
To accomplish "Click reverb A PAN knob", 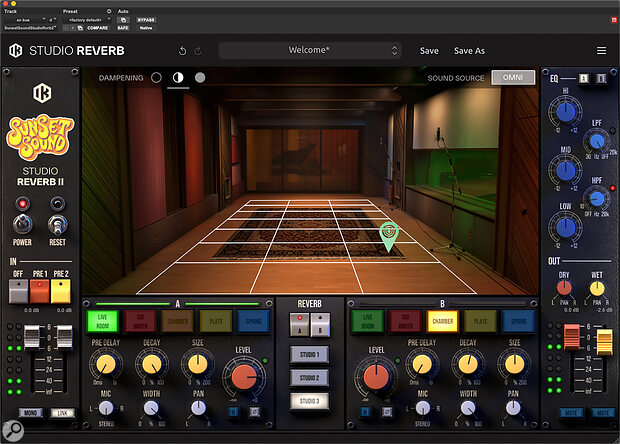I will 198,408.
